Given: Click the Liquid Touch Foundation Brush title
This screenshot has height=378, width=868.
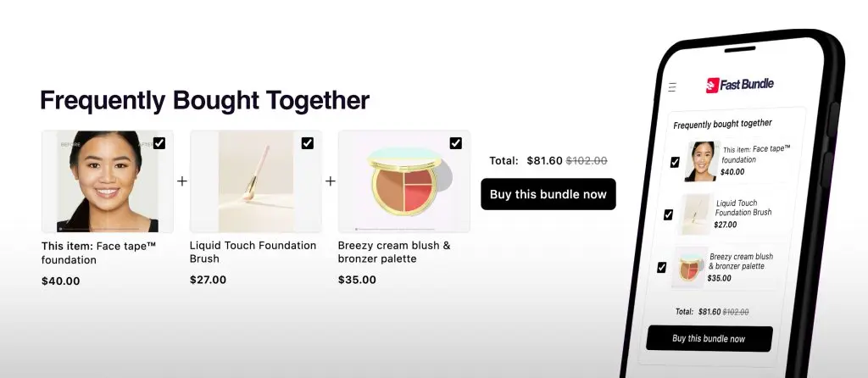Looking at the screenshot, I should (253, 252).
